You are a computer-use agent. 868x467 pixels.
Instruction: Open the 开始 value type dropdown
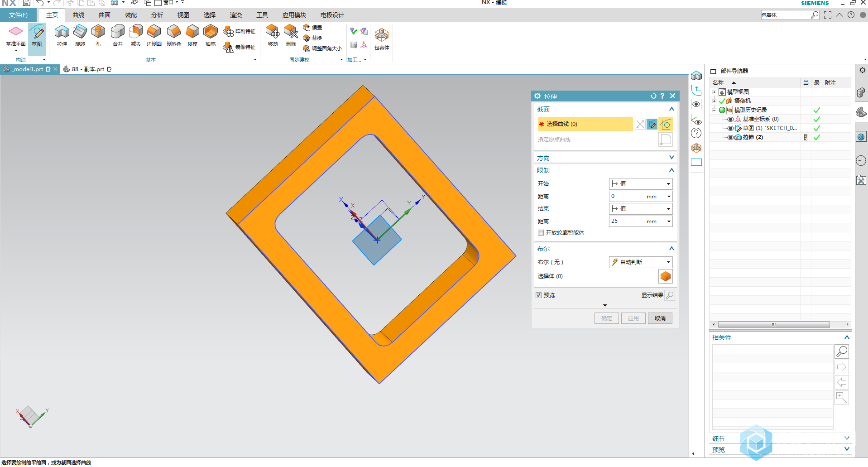coord(641,184)
